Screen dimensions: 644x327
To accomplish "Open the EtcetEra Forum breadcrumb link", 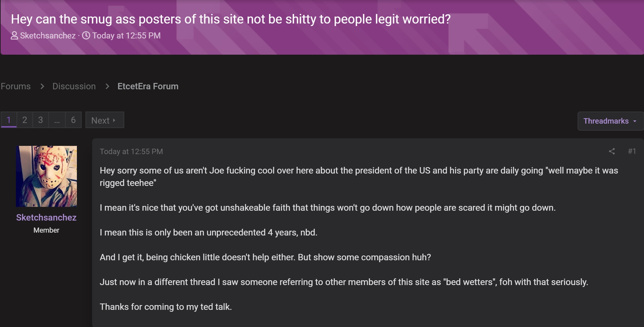I will pyautogui.click(x=148, y=86).
